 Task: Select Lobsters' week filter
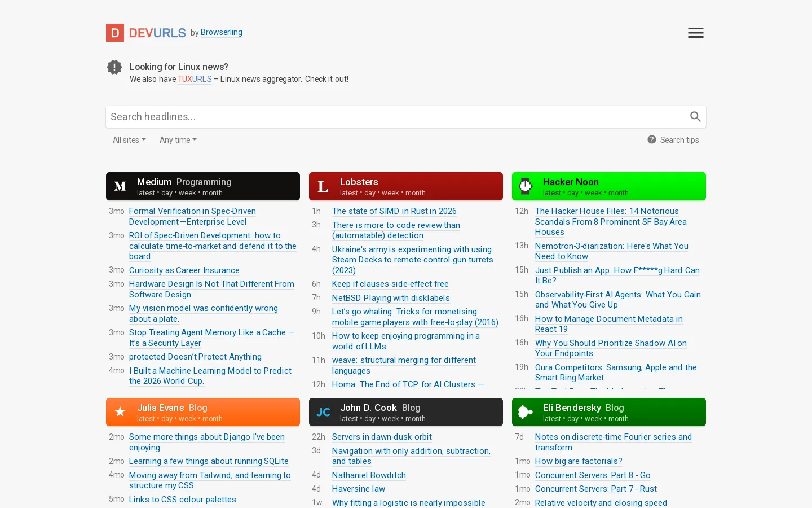point(390,193)
